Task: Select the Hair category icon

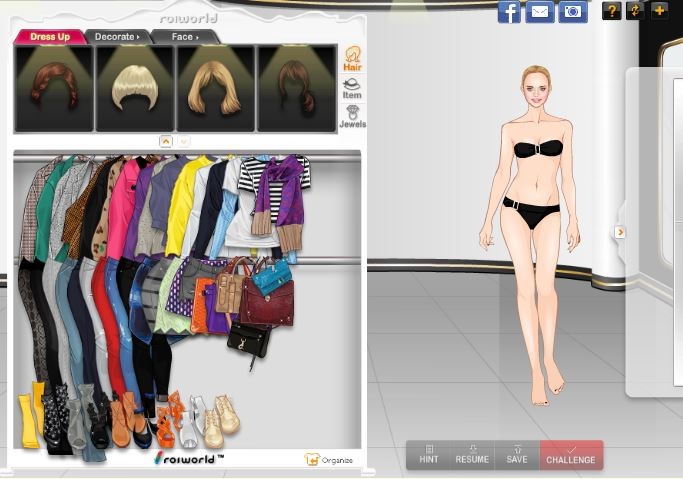Action: click(x=352, y=59)
